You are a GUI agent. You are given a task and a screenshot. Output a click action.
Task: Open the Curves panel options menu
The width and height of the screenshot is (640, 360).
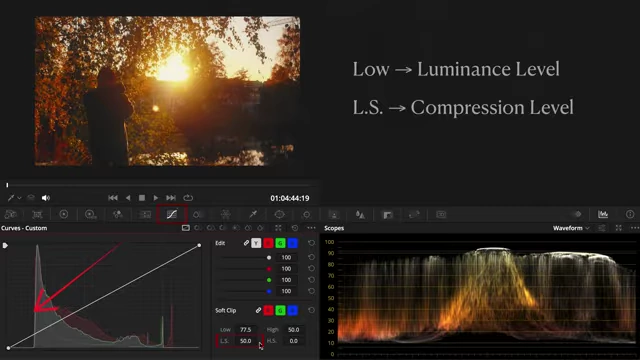coord(311,228)
